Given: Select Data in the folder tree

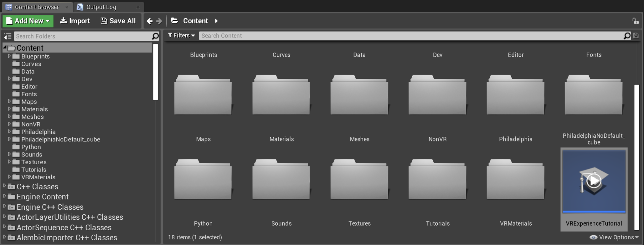Looking at the screenshot, I should coord(28,71).
